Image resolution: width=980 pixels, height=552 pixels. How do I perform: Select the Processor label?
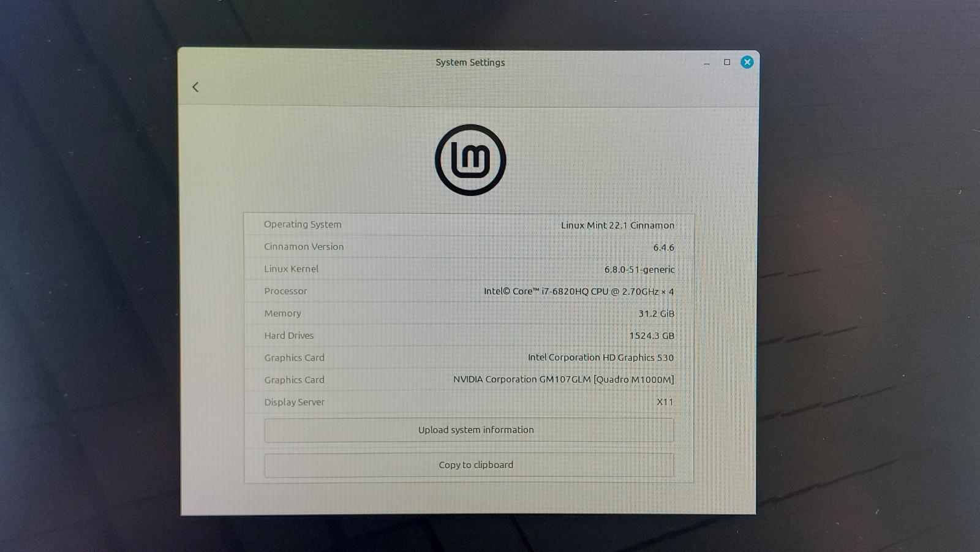tap(285, 291)
